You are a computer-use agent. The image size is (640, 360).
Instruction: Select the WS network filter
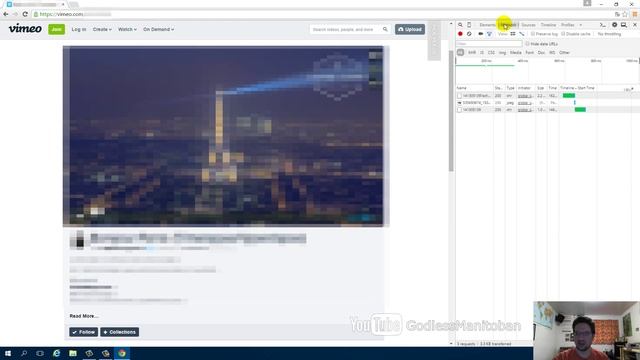click(552, 53)
